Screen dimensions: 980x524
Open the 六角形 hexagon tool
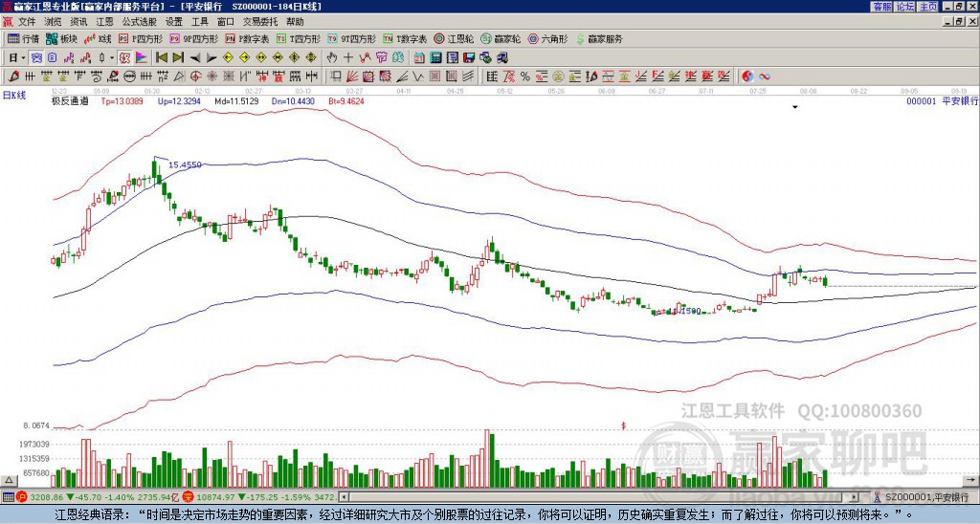[x=548, y=38]
